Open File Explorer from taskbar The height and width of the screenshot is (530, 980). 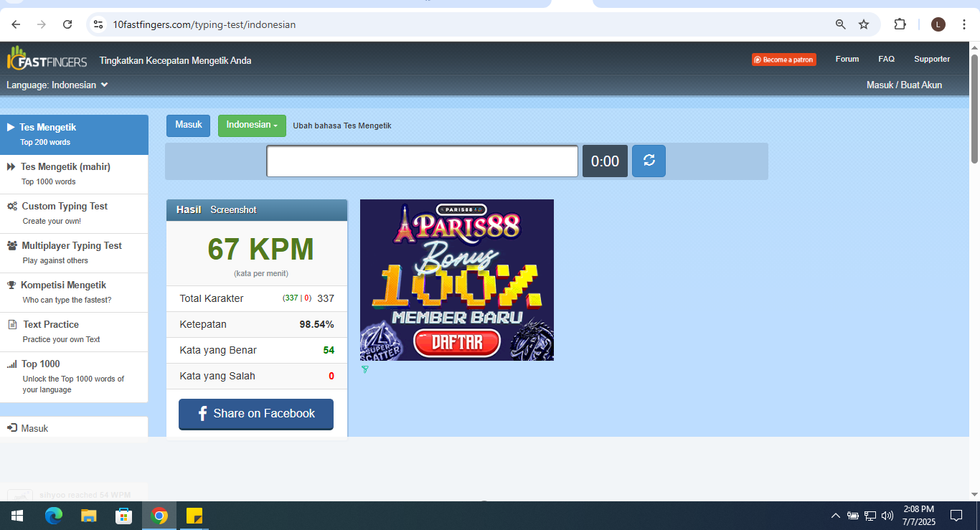point(88,516)
